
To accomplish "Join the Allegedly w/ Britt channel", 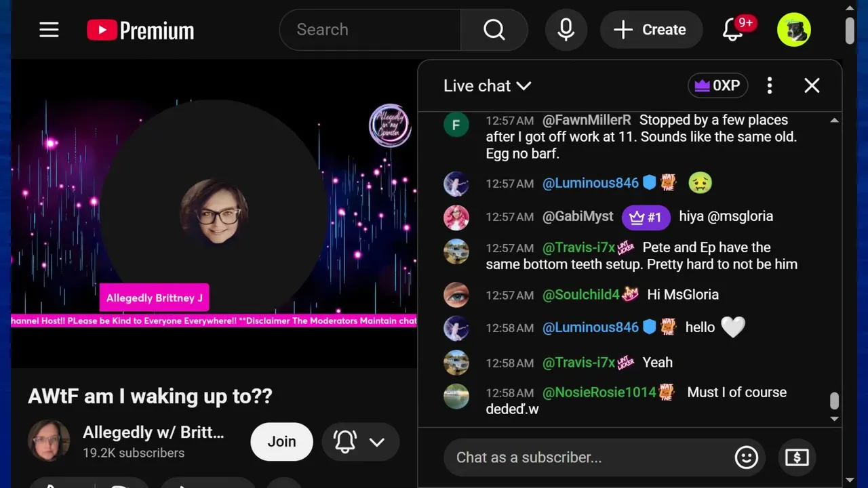I will coord(281,442).
